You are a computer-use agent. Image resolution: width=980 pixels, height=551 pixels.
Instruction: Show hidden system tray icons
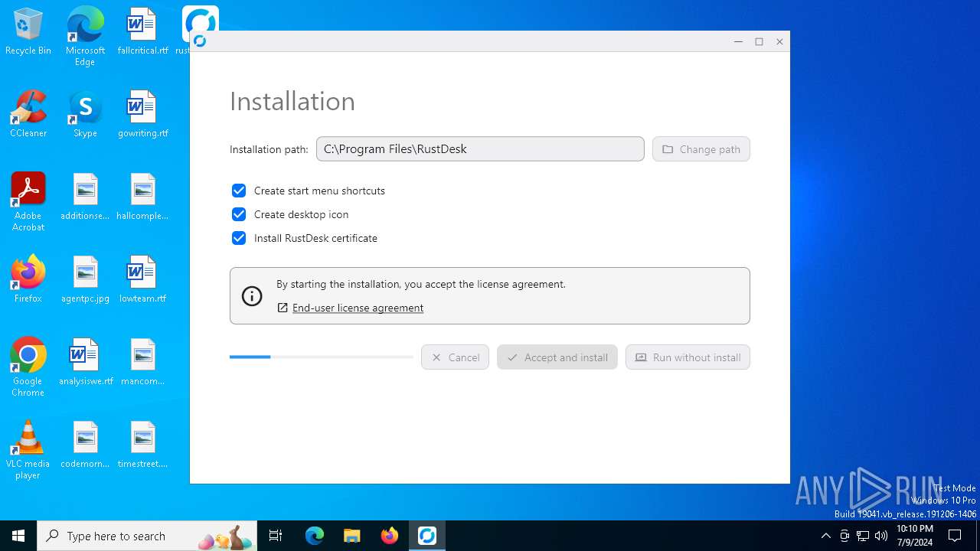pos(825,536)
